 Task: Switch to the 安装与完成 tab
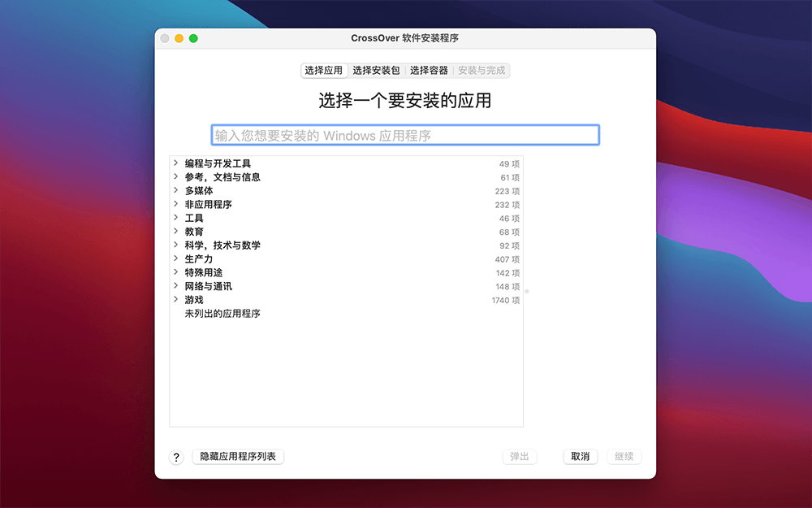click(x=482, y=71)
